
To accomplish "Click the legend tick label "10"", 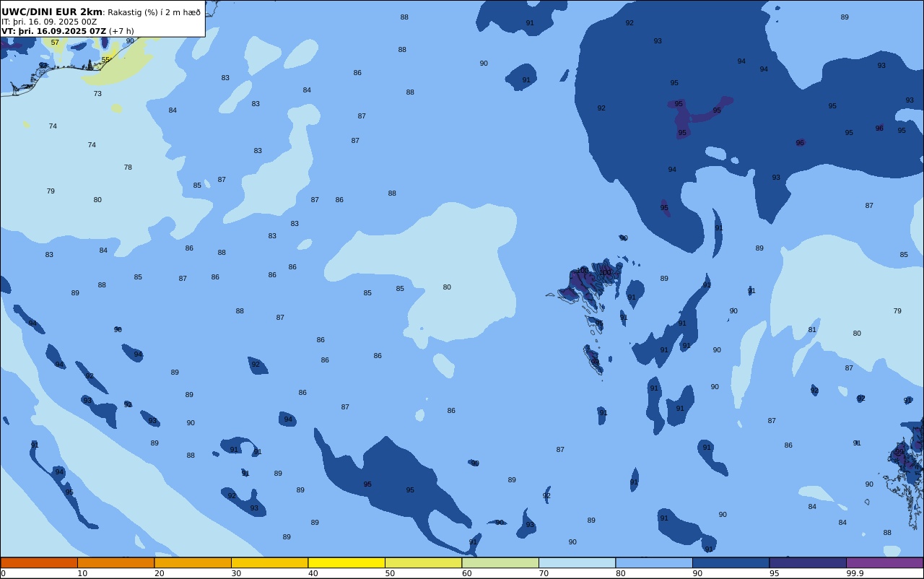I will (x=82, y=573).
